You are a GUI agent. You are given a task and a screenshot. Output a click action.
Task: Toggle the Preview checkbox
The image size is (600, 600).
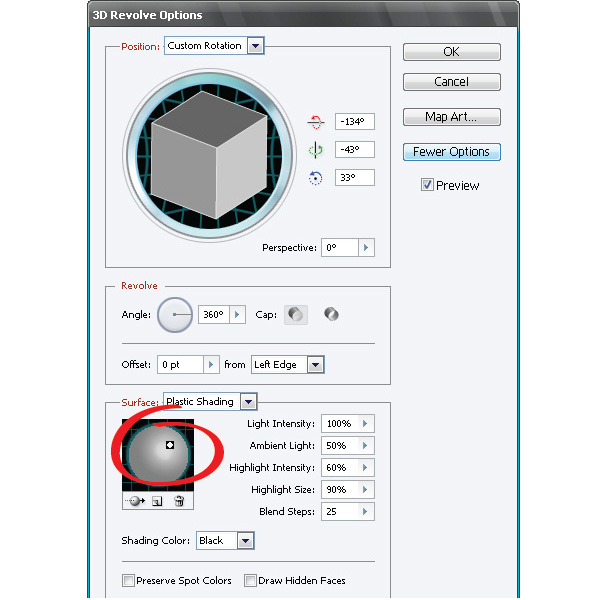(427, 185)
